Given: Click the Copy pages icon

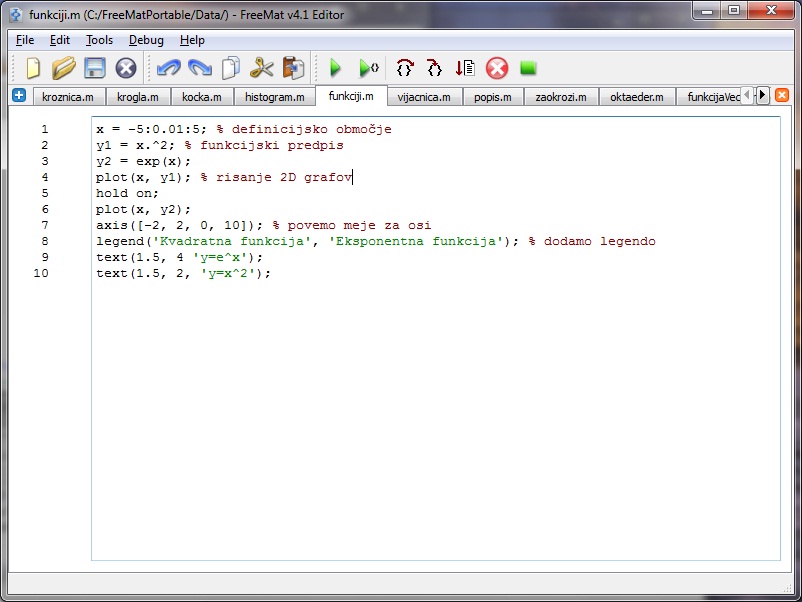Looking at the screenshot, I should pyautogui.click(x=231, y=68).
